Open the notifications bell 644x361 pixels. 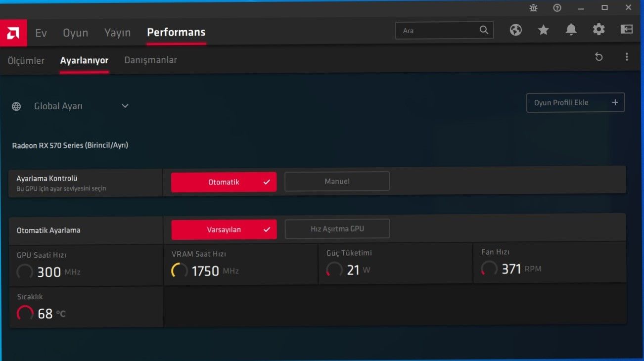(571, 30)
